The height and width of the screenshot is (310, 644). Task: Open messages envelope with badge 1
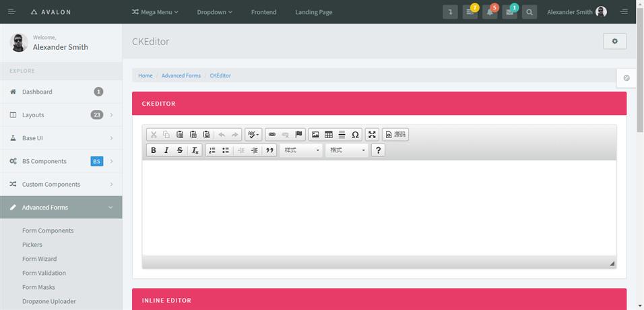coord(510,12)
